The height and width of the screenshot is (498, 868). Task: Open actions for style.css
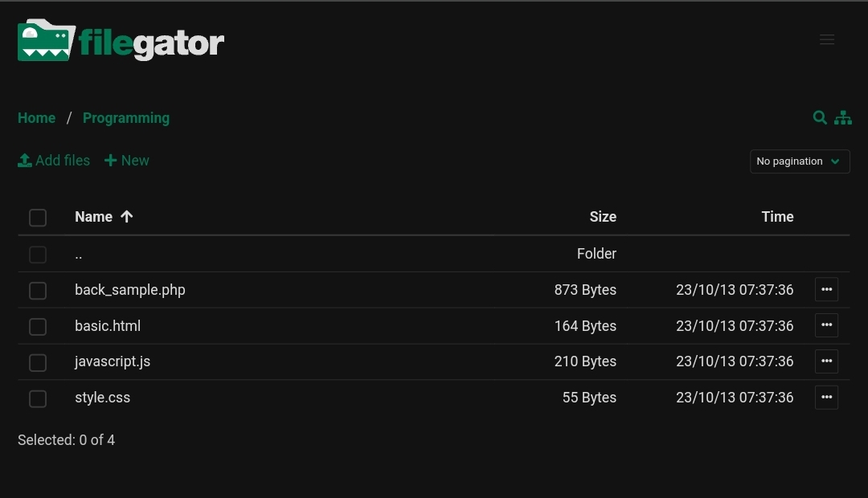click(x=826, y=397)
